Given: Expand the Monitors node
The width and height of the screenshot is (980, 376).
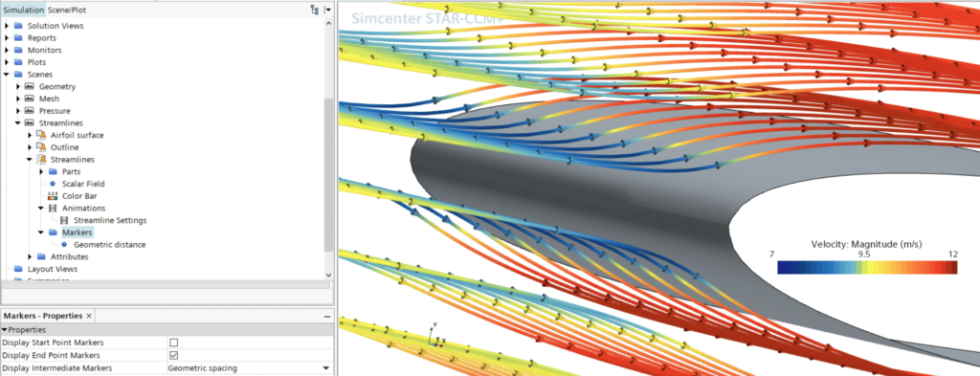Looking at the screenshot, I should (x=7, y=50).
